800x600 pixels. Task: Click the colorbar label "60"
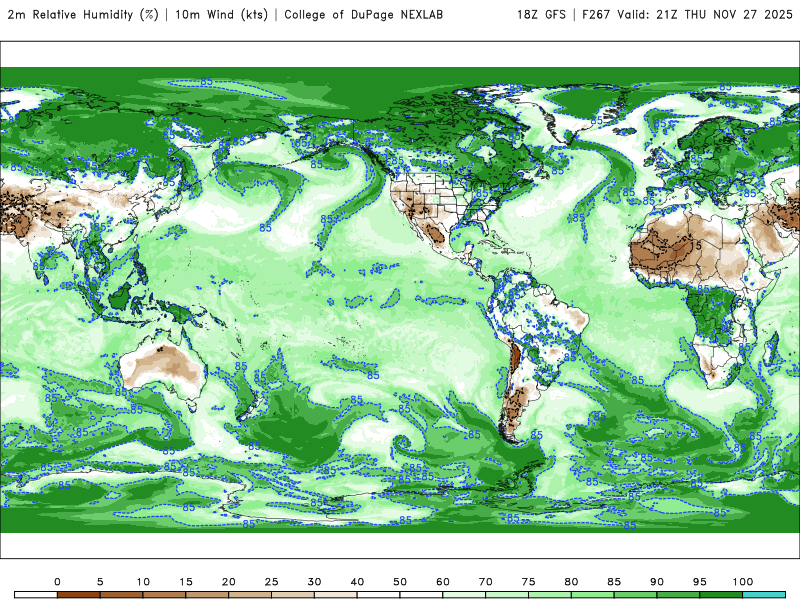[443, 582]
